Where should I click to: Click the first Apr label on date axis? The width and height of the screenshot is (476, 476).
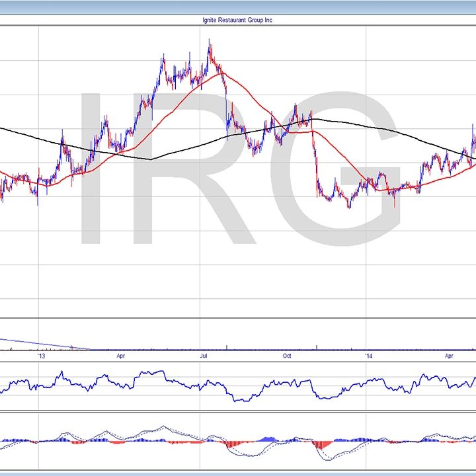(121, 356)
